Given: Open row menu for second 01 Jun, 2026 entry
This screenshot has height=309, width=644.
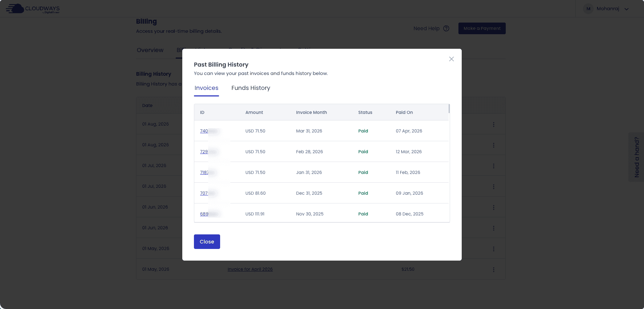Looking at the screenshot, I should tap(493, 228).
